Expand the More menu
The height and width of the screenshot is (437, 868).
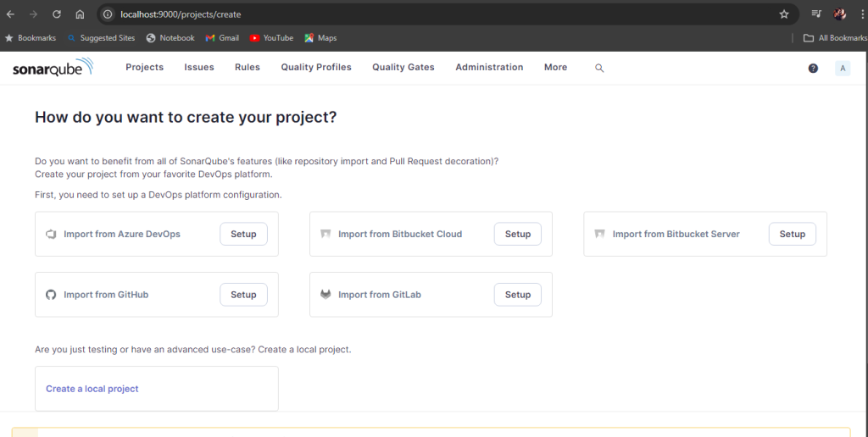(555, 67)
